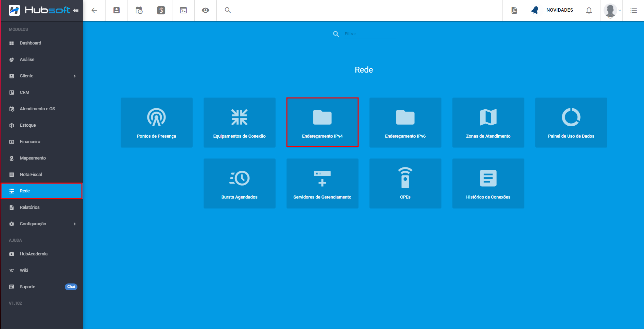Viewport: 644px width, 329px height.
Task: Open Financeiro module in sidebar
Action: (x=41, y=142)
